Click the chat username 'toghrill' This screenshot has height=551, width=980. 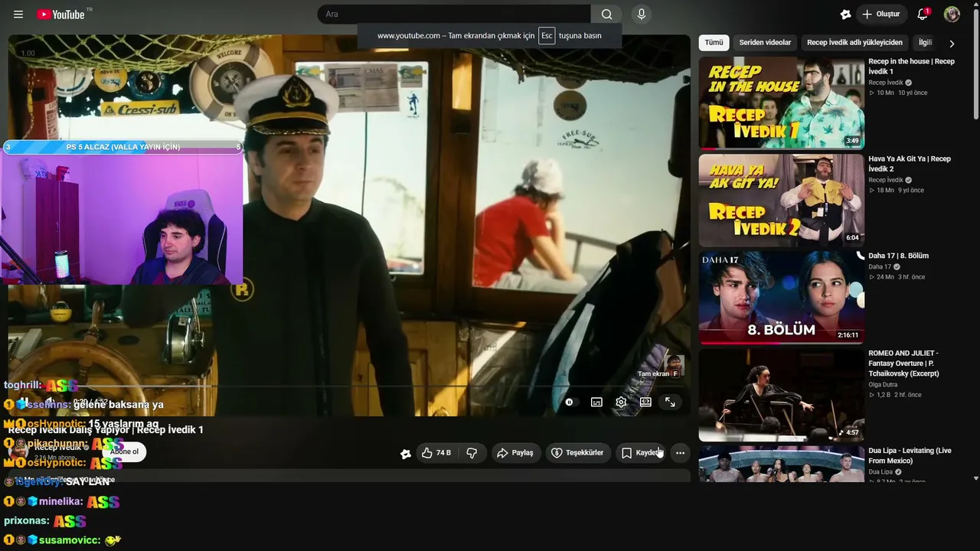point(22,386)
